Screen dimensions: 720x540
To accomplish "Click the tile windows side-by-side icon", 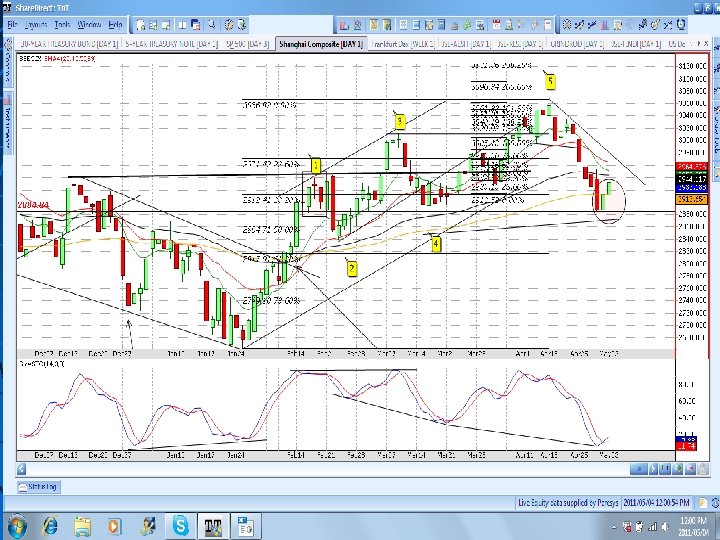I will (x=182, y=25).
